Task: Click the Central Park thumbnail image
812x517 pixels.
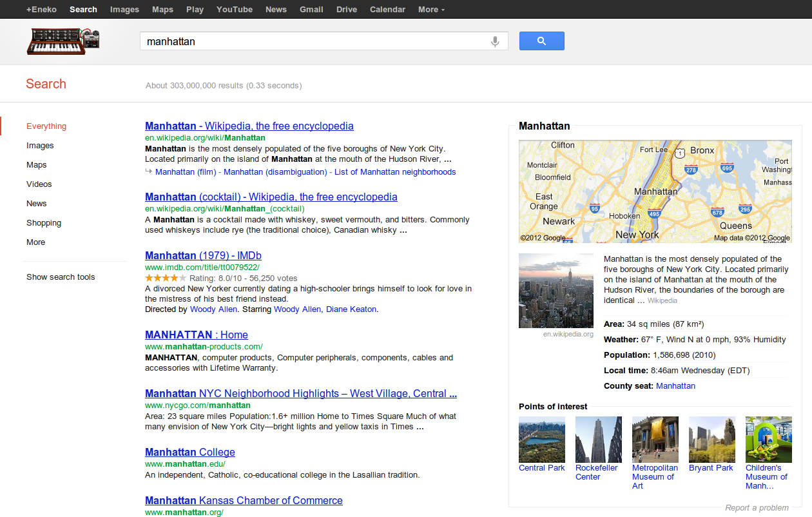Action: pos(542,440)
